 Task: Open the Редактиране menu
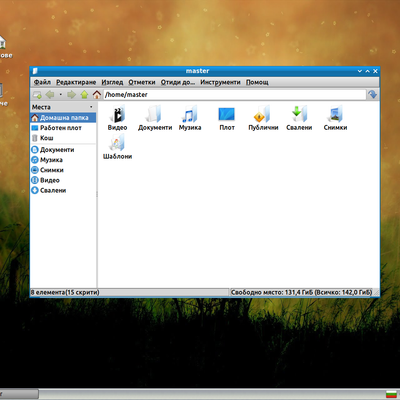[x=76, y=82]
